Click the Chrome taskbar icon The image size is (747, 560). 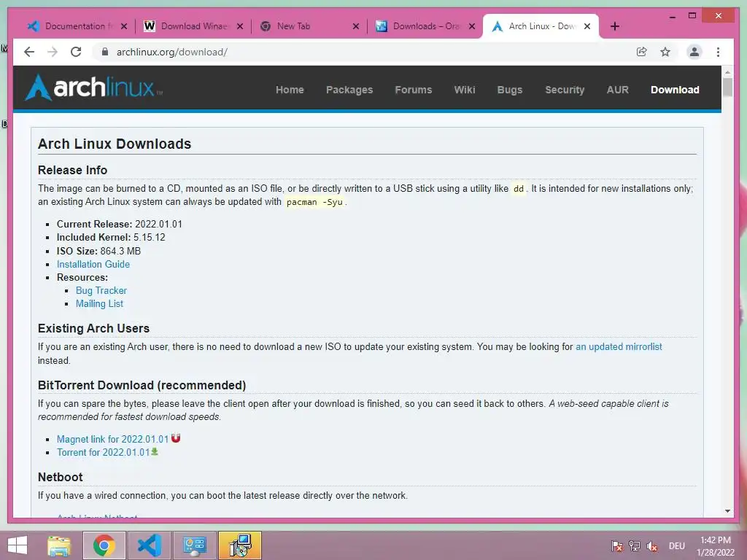[x=104, y=545]
